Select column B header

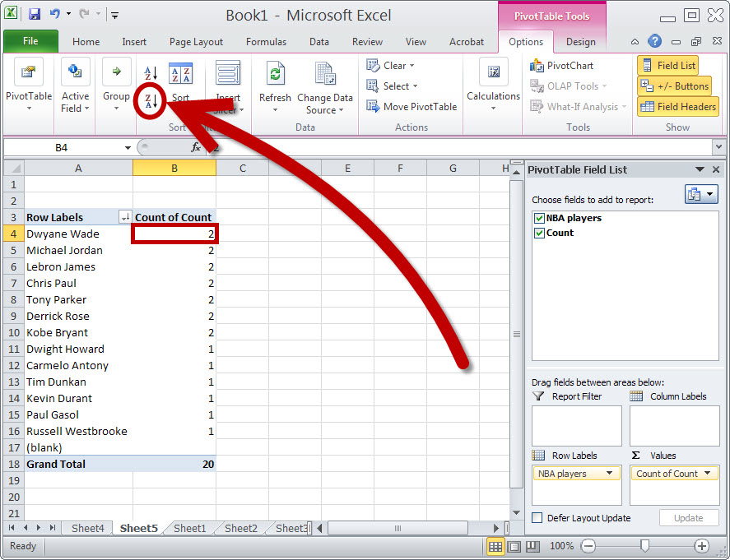point(174,168)
